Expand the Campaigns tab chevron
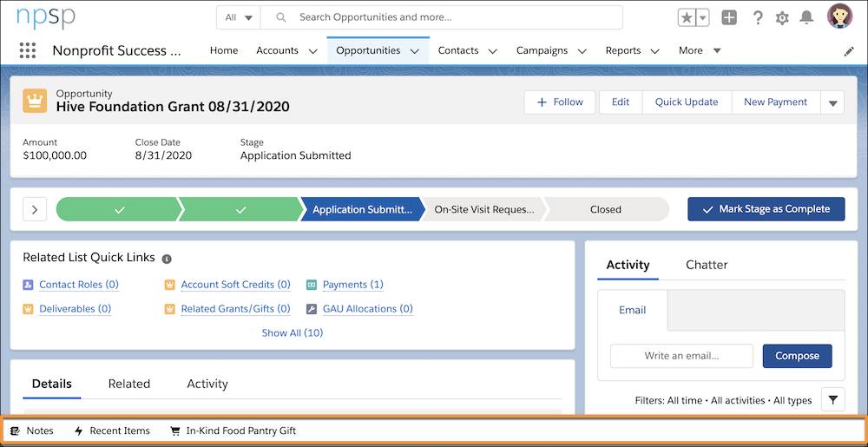Screen dimensions: 868x447 tap(582, 51)
